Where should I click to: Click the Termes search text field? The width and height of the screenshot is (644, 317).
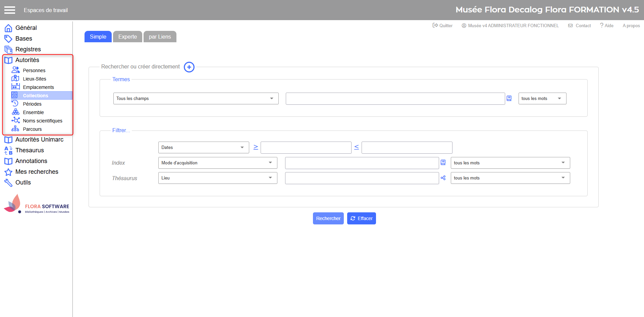(395, 99)
